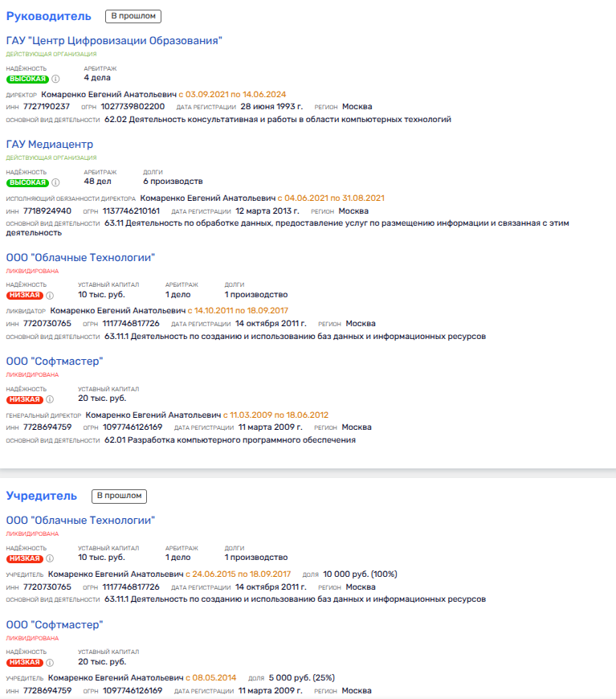
Task: Open Софтмастер reliability info icon under Учредитель
Action: [50, 662]
